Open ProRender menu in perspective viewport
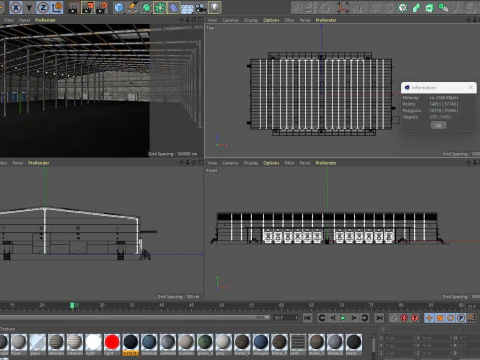The image size is (480, 360). click(45, 20)
